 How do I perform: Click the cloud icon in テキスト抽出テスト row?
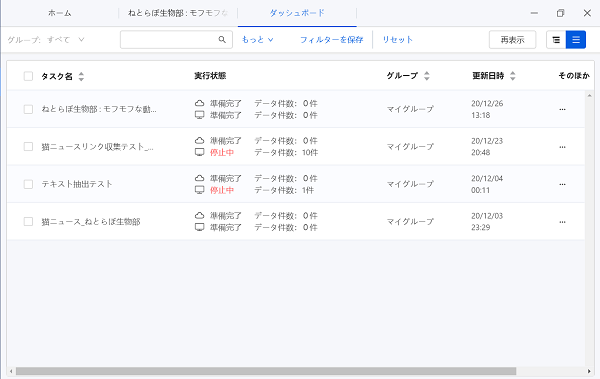[199, 178]
